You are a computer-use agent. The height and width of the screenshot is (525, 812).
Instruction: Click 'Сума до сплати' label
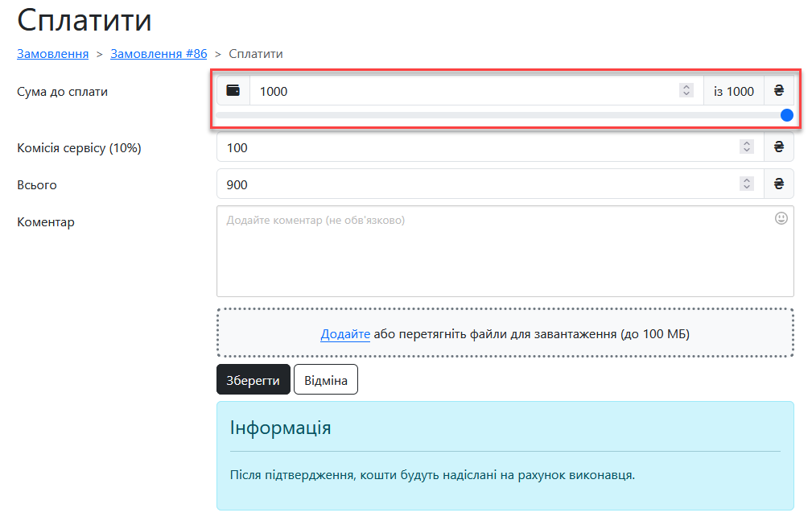point(62,92)
